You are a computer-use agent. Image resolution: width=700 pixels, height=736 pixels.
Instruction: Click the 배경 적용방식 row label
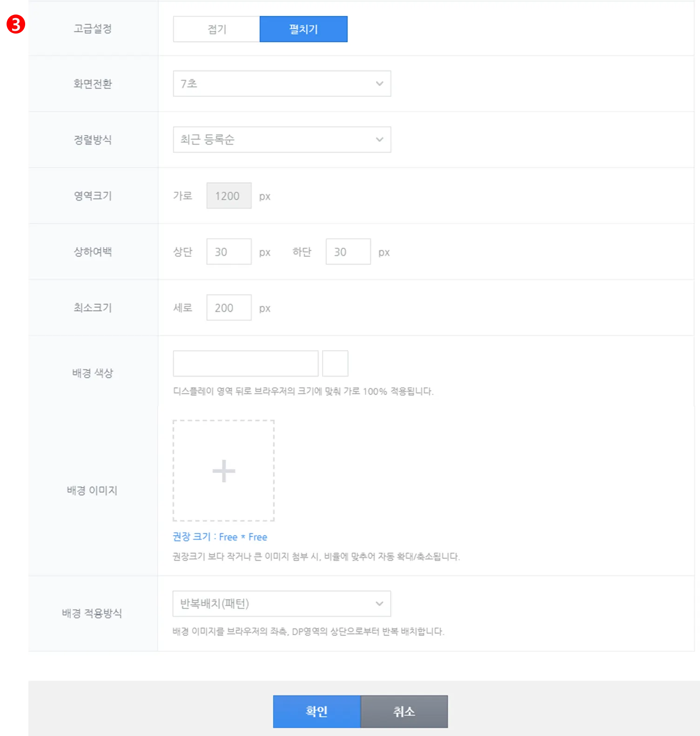pyautogui.click(x=92, y=613)
